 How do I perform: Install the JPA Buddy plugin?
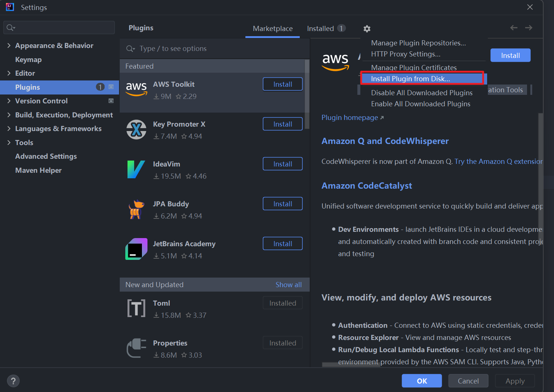283,204
